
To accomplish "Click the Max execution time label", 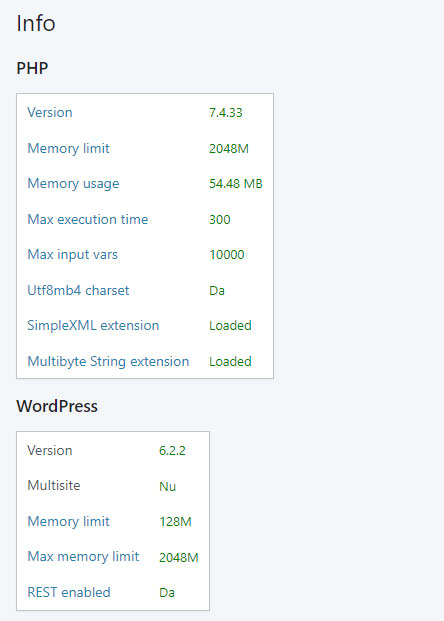I will click(x=88, y=219).
